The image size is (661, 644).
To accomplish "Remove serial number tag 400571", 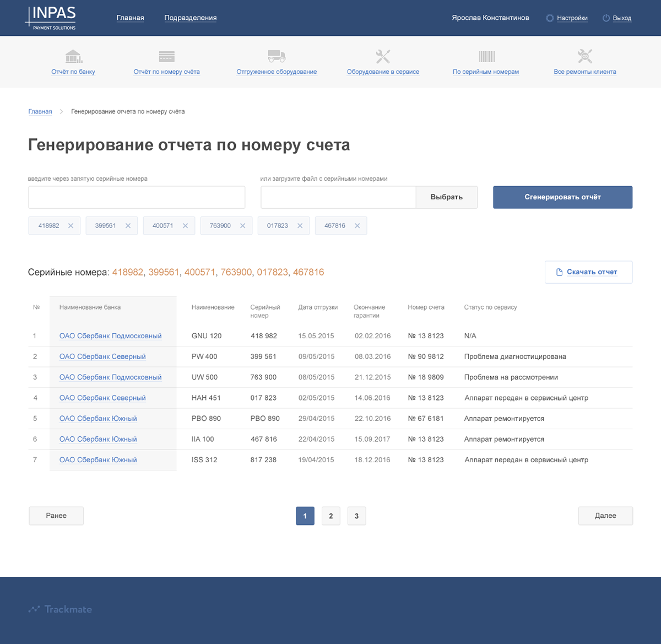I will point(185,226).
